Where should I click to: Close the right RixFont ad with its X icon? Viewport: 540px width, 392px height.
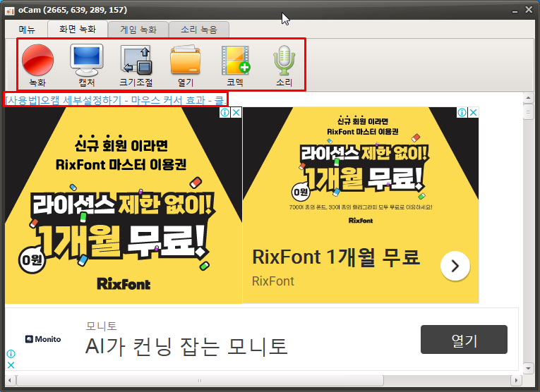[x=474, y=112]
